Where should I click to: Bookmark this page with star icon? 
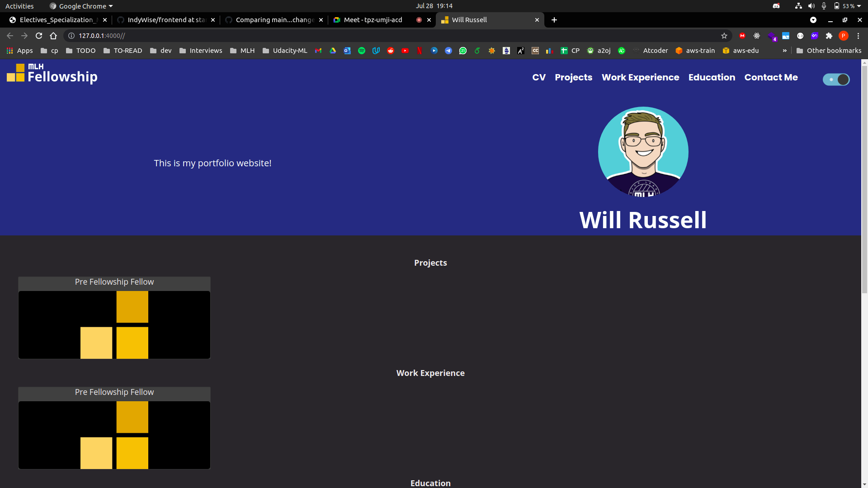click(x=724, y=36)
